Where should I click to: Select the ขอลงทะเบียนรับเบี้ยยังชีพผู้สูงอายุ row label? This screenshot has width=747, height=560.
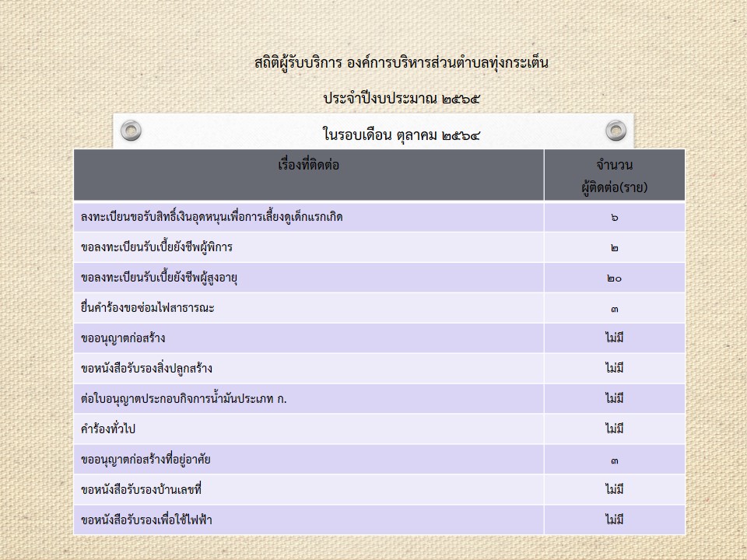159,278
